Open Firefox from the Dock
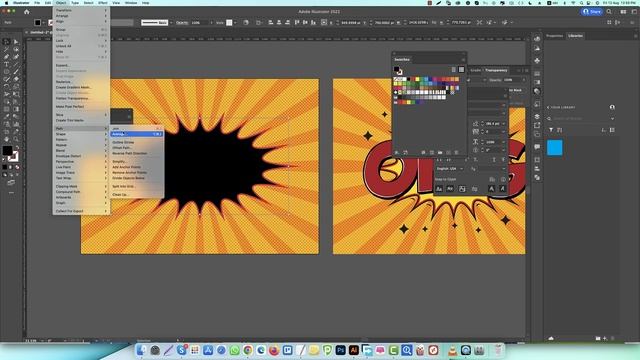The height and width of the screenshot is (360, 640). pos(274,350)
